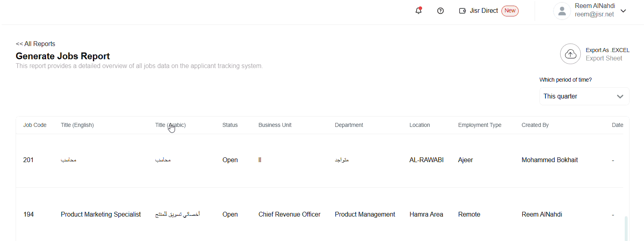Image resolution: width=644 pixels, height=241 pixels.
Task: Go back via '<< All Reports' link
Action: (x=36, y=44)
